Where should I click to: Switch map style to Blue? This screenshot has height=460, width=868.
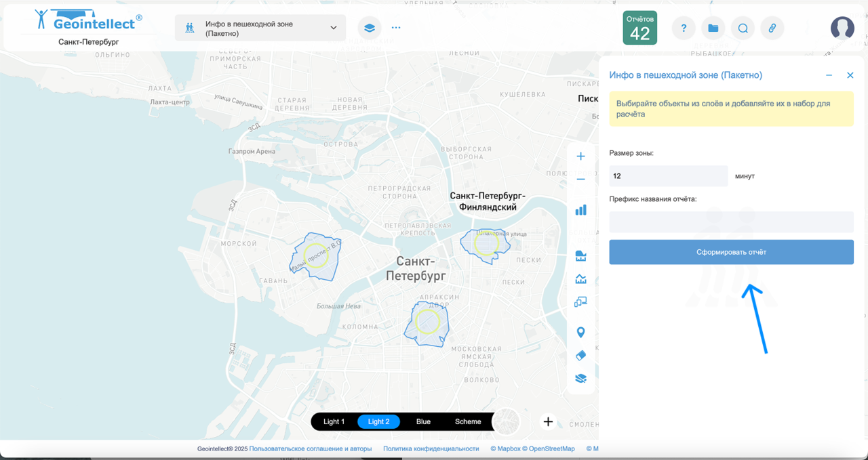click(x=423, y=421)
